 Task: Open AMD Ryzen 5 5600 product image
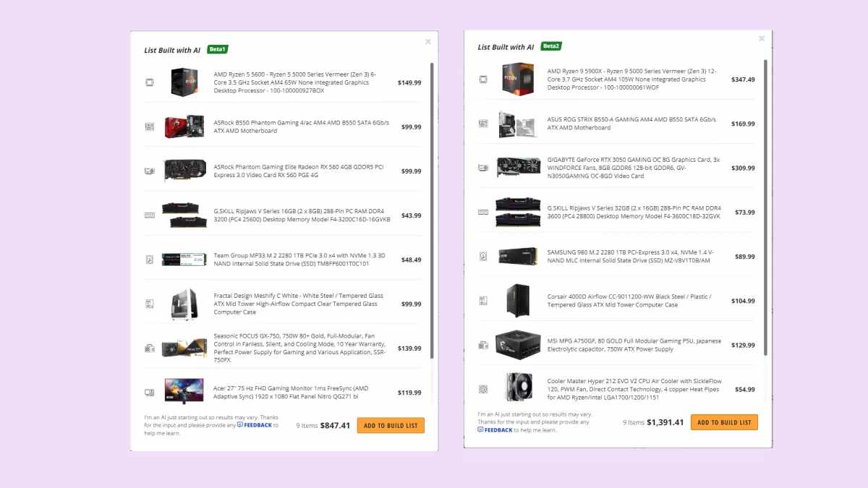pos(184,82)
